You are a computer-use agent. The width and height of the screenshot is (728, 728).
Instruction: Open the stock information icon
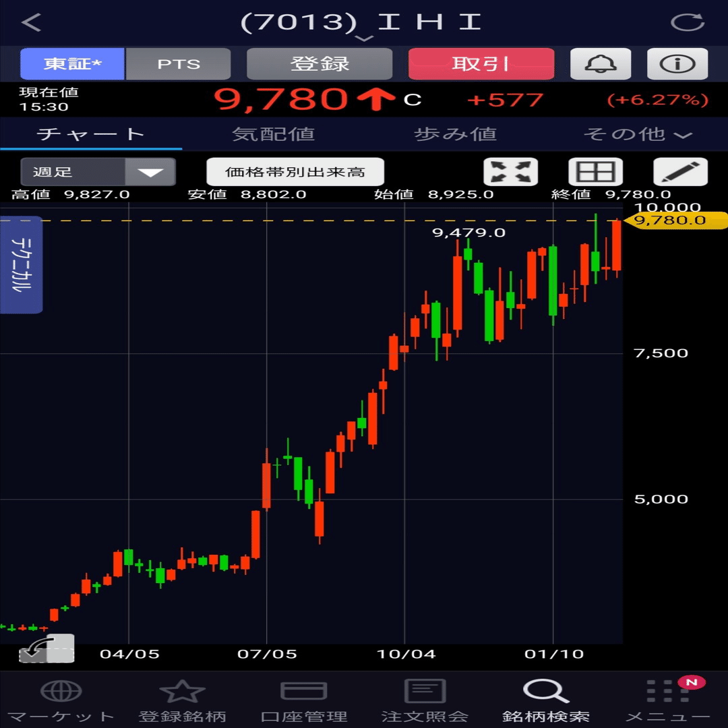(x=677, y=63)
